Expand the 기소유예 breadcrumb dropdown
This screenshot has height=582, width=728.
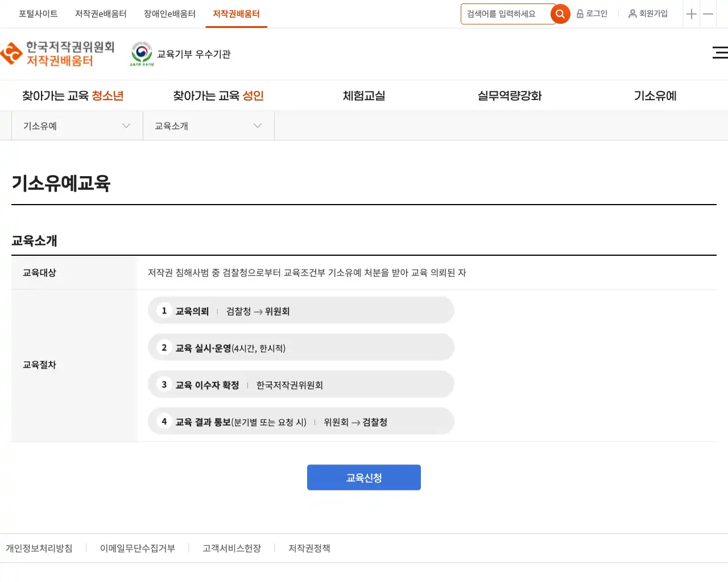point(77,126)
